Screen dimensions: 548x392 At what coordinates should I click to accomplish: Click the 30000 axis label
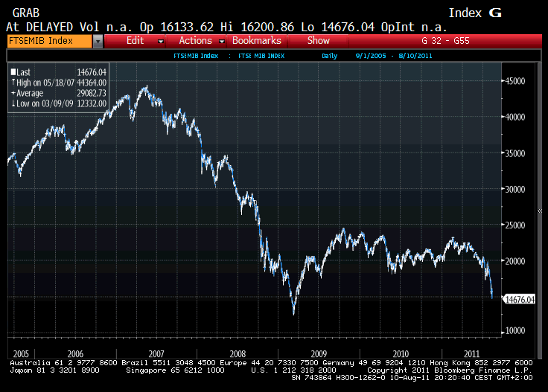[514, 189]
